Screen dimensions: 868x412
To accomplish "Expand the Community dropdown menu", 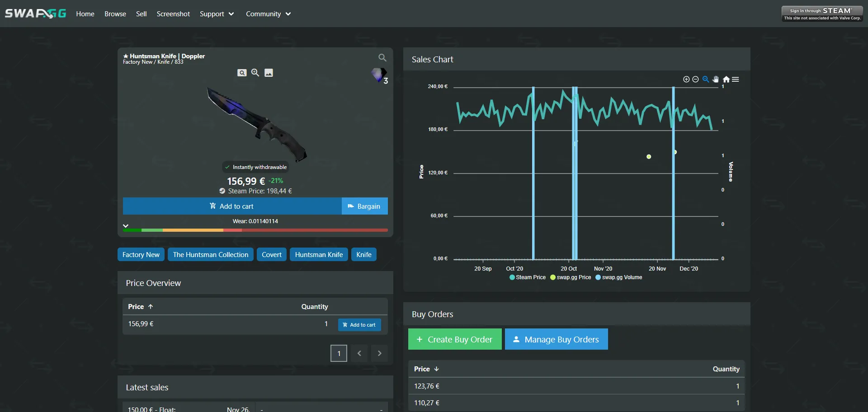I will (x=269, y=14).
